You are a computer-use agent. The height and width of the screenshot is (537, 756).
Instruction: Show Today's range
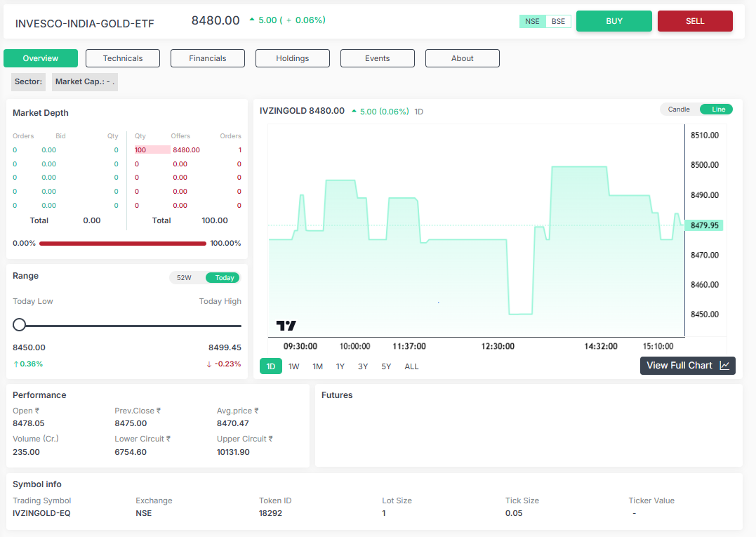224,278
